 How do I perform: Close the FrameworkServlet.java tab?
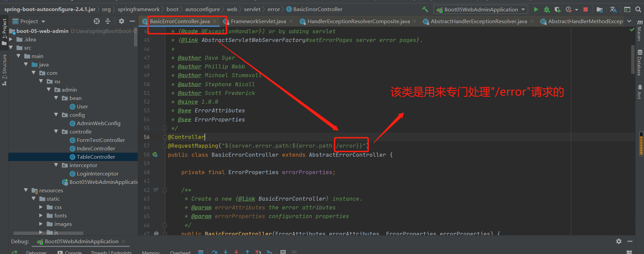click(x=291, y=21)
